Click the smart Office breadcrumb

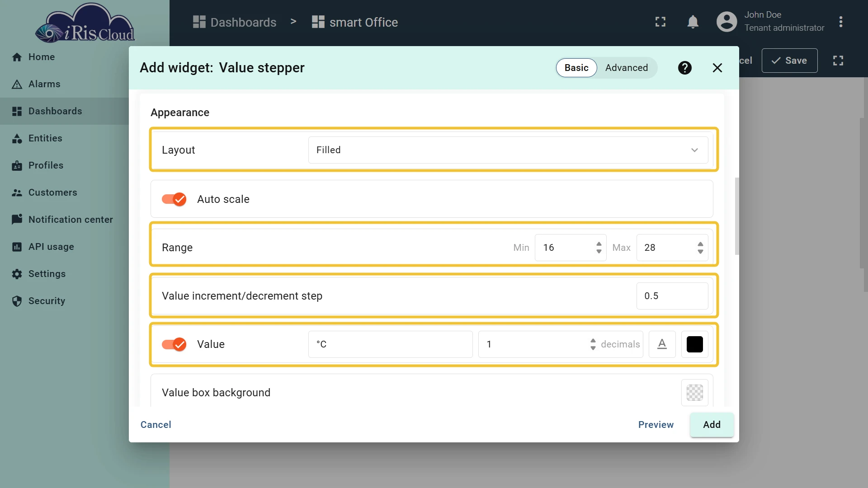click(355, 22)
